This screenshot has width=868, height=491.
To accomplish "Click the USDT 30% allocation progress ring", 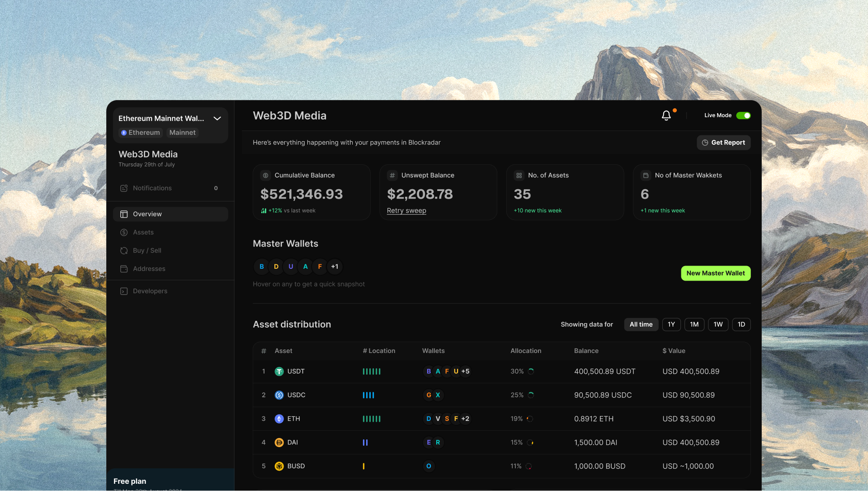I will [x=531, y=372].
